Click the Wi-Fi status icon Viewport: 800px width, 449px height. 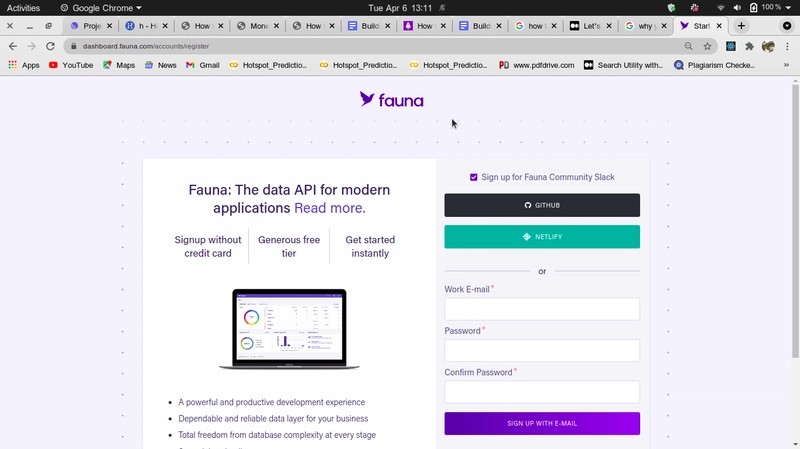click(x=720, y=8)
